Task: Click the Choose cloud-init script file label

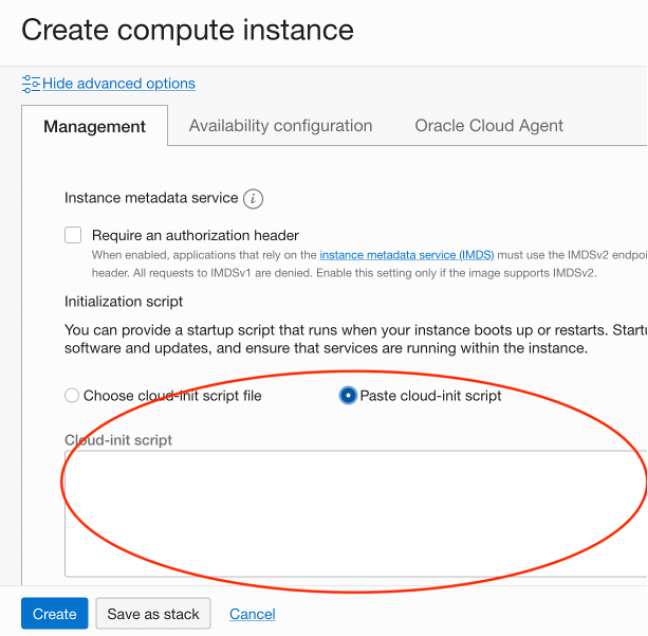Action: (172, 396)
